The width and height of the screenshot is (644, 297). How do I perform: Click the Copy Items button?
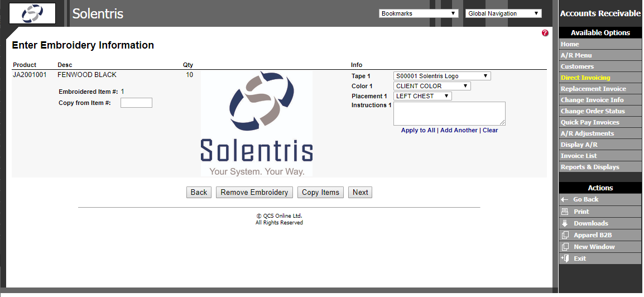[320, 192]
